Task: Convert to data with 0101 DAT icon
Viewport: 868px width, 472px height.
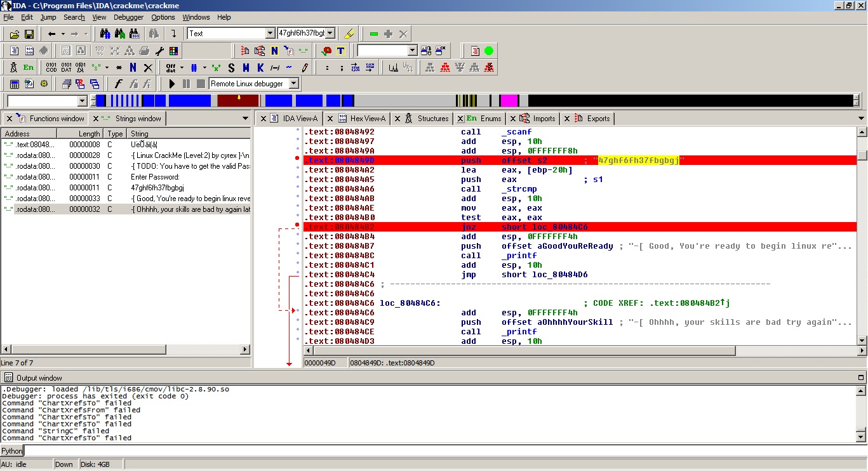Action: (66, 67)
